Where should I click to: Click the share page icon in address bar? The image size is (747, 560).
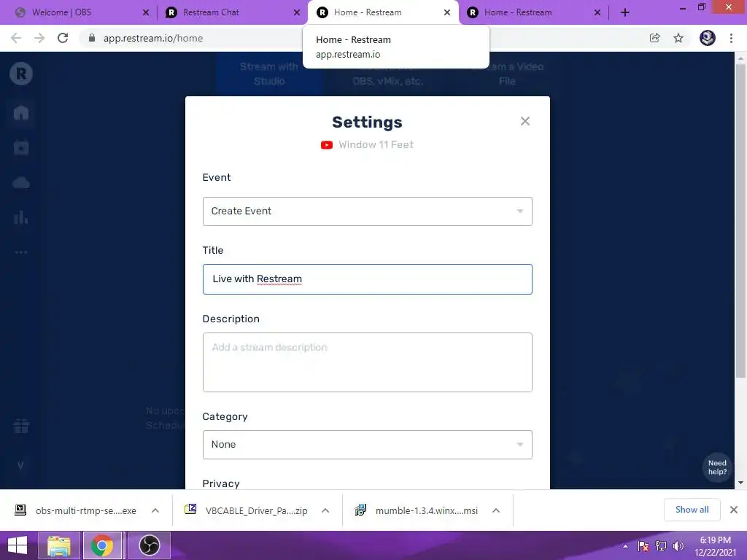click(x=655, y=38)
